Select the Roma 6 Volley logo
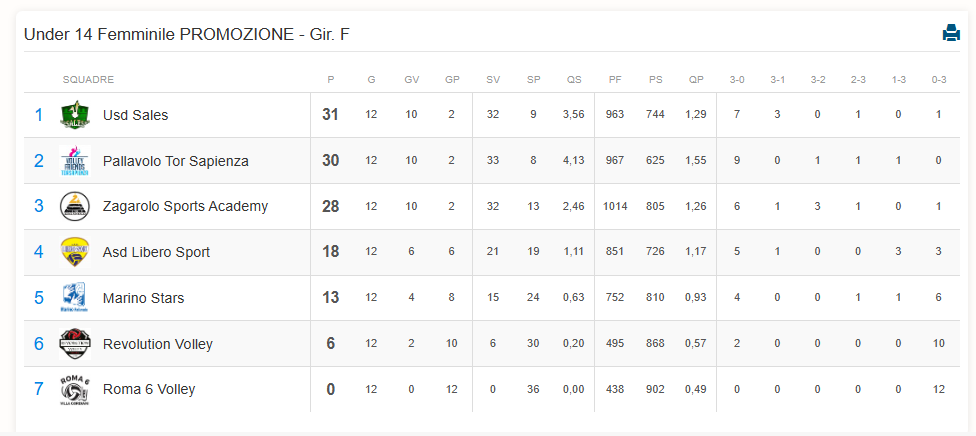The image size is (976, 436). click(75, 389)
